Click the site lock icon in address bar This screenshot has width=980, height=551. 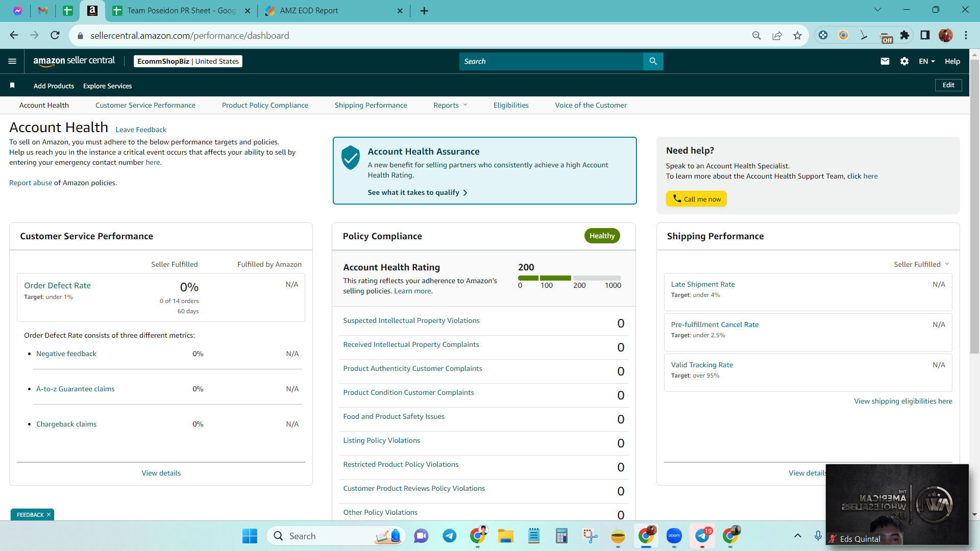point(80,36)
